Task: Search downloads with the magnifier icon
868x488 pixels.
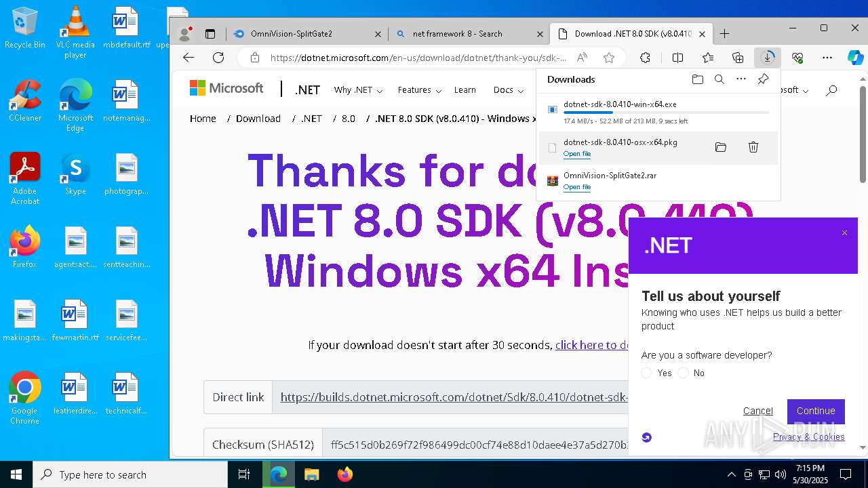Action: (719, 79)
